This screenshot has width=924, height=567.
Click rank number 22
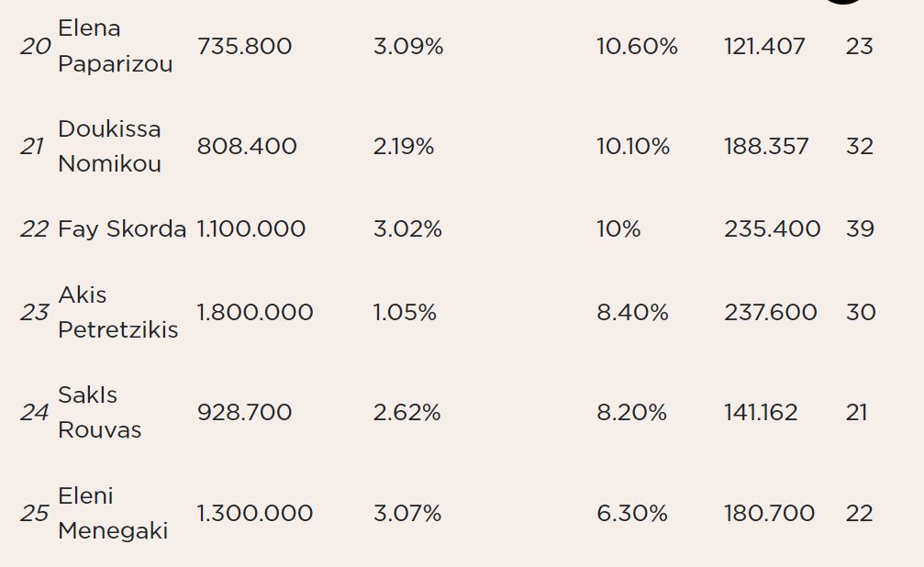tap(34, 229)
